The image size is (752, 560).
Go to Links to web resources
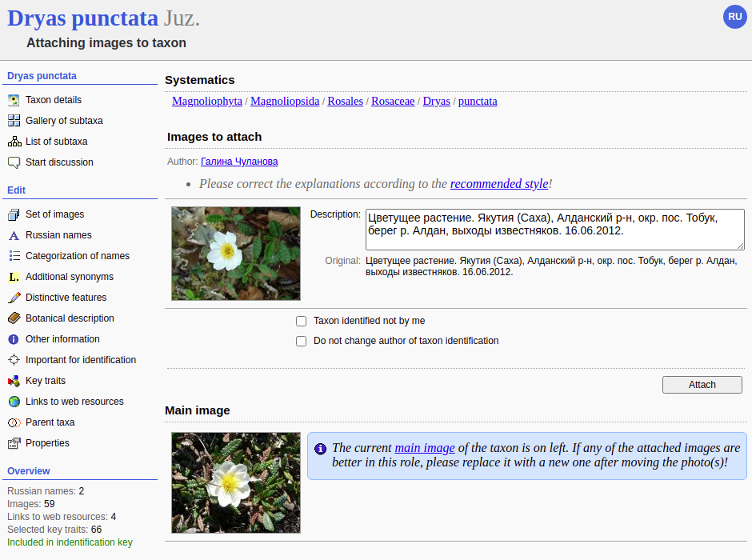(x=75, y=402)
